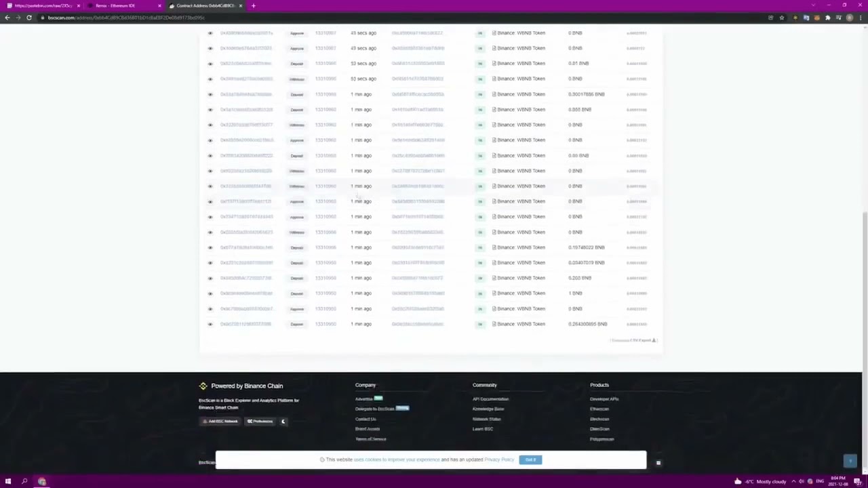The image size is (868, 488).
Task: Open the Preferences button in footer
Action: coord(260,422)
